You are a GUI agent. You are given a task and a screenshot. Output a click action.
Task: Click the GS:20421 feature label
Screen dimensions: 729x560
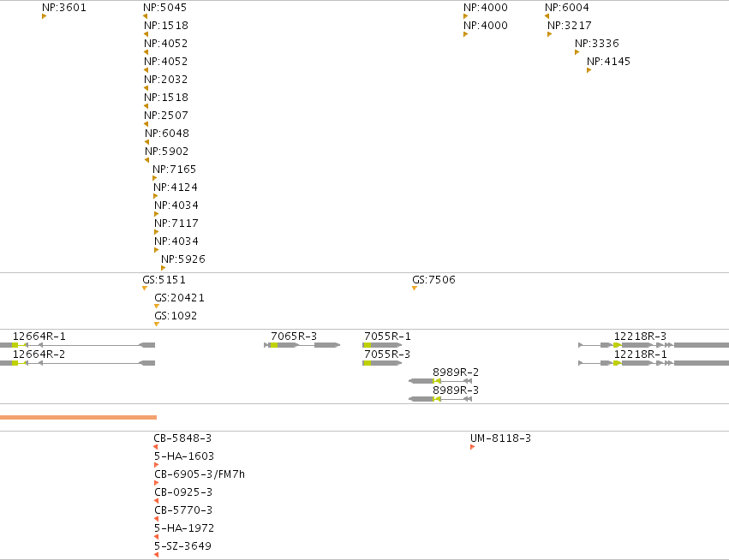coord(179,298)
